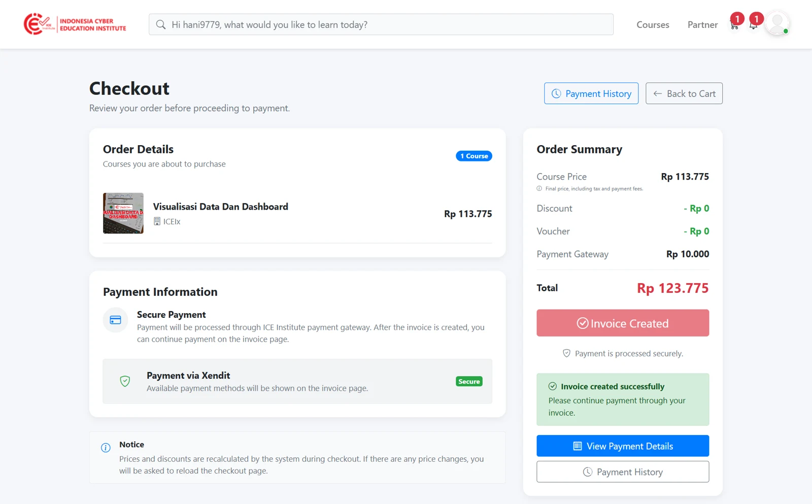Screen dimensions: 812x504
Task: Open the Partner menu item
Action: click(x=702, y=24)
